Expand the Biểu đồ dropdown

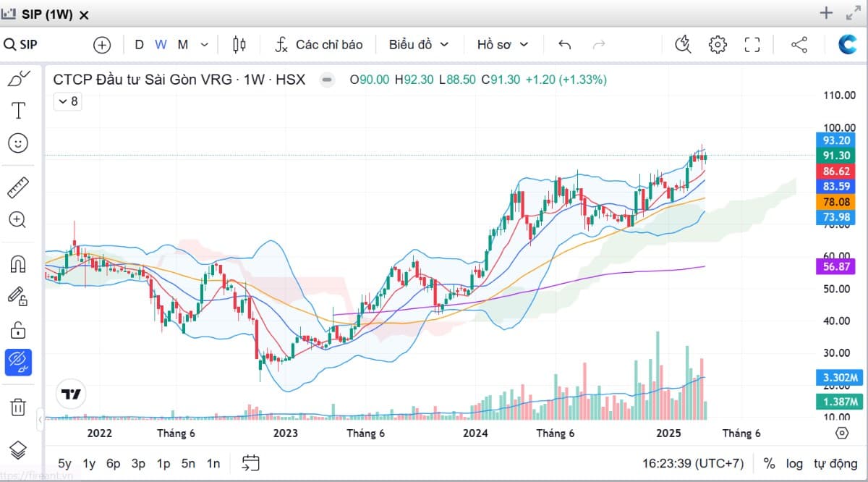click(x=419, y=45)
